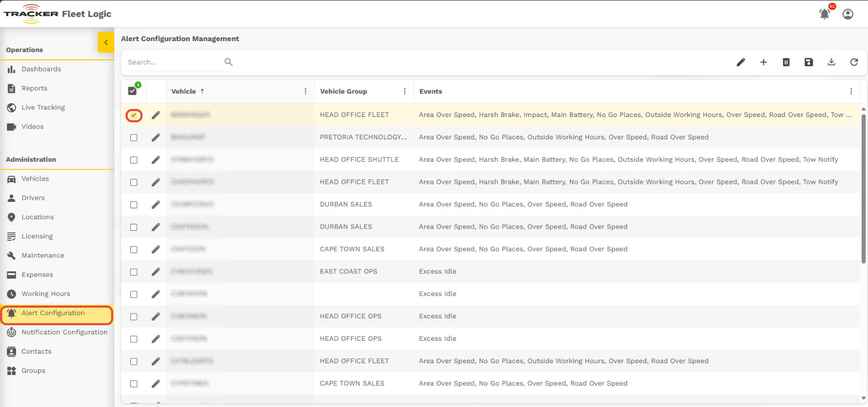The height and width of the screenshot is (407, 868).
Task: Click the pencil icon for HEAD OFFICE SHUTTLE row
Action: pos(155,160)
